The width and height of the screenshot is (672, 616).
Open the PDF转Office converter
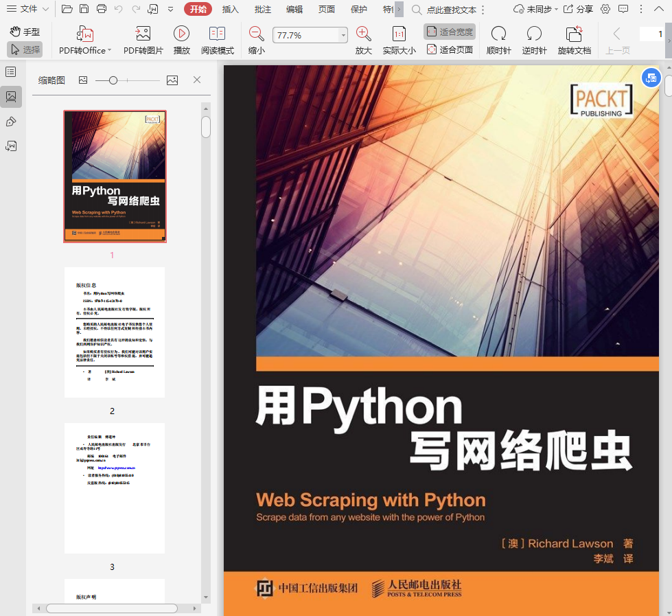pyautogui.click(x=85, y=41)
